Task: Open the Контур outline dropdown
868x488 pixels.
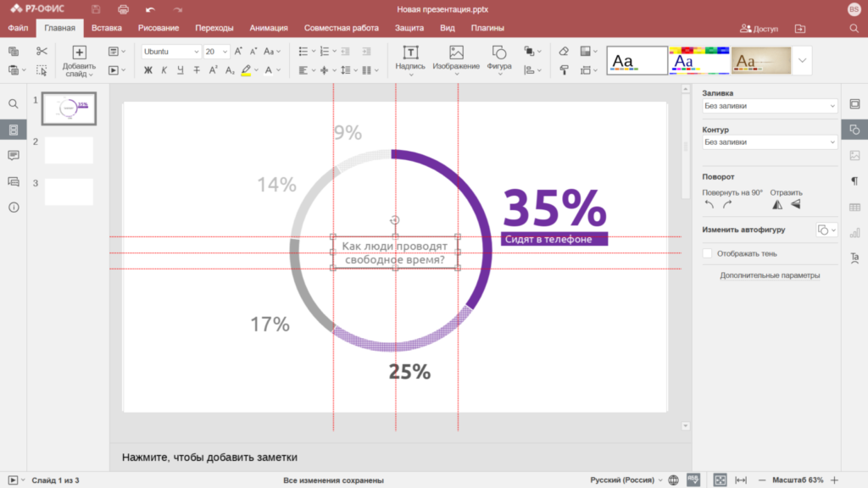Action: [x=770, y=142]
